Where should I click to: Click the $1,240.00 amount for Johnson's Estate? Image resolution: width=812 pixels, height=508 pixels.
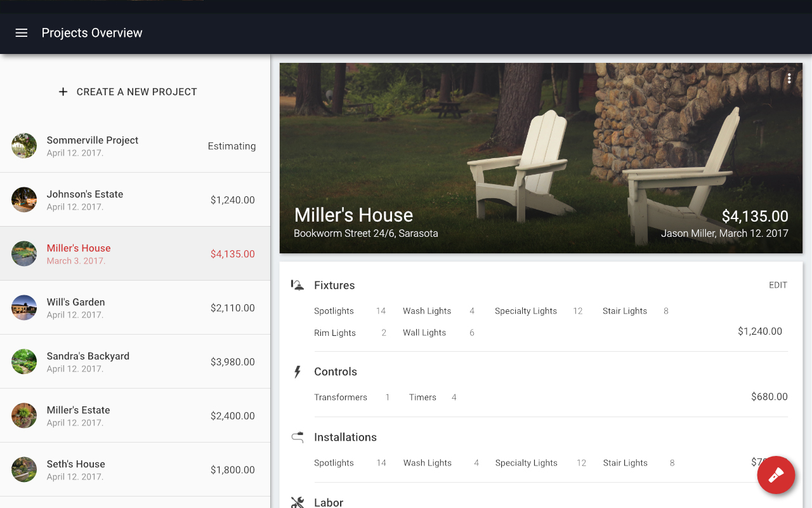pyautogui.click(x=233, y=200)
